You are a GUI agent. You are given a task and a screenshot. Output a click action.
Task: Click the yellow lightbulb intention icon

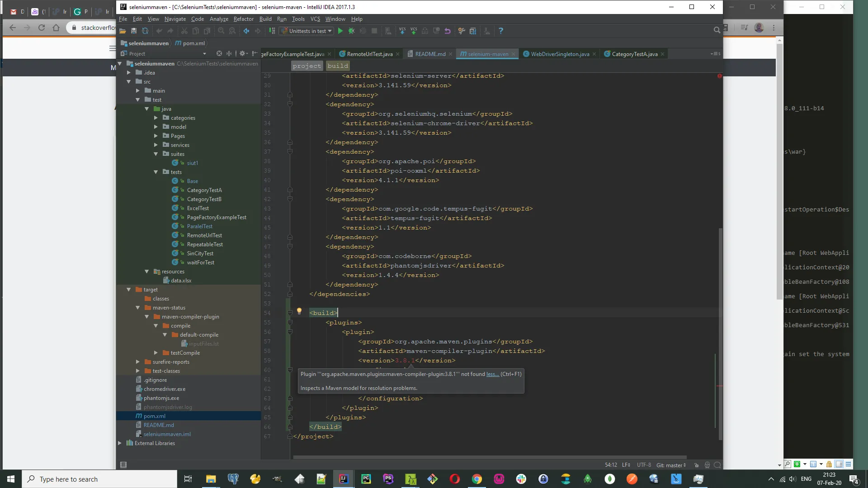tap(299, 311)
